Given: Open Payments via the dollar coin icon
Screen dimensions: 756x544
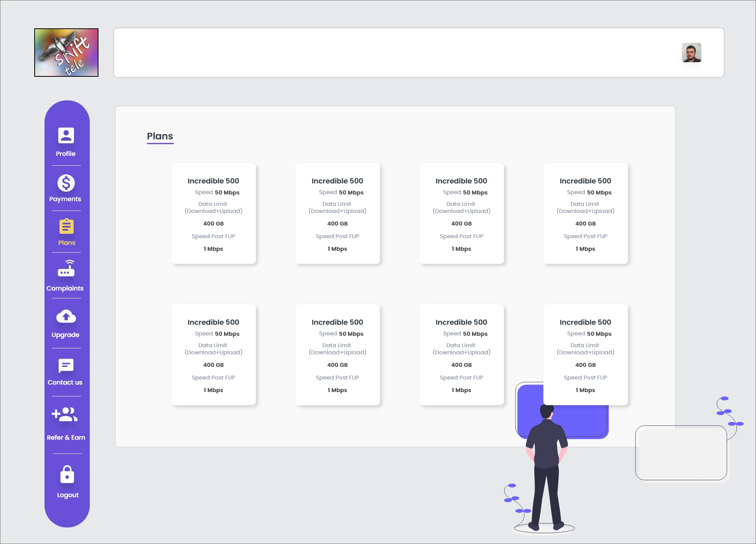Looking at the screenshot, I should 66,183.
